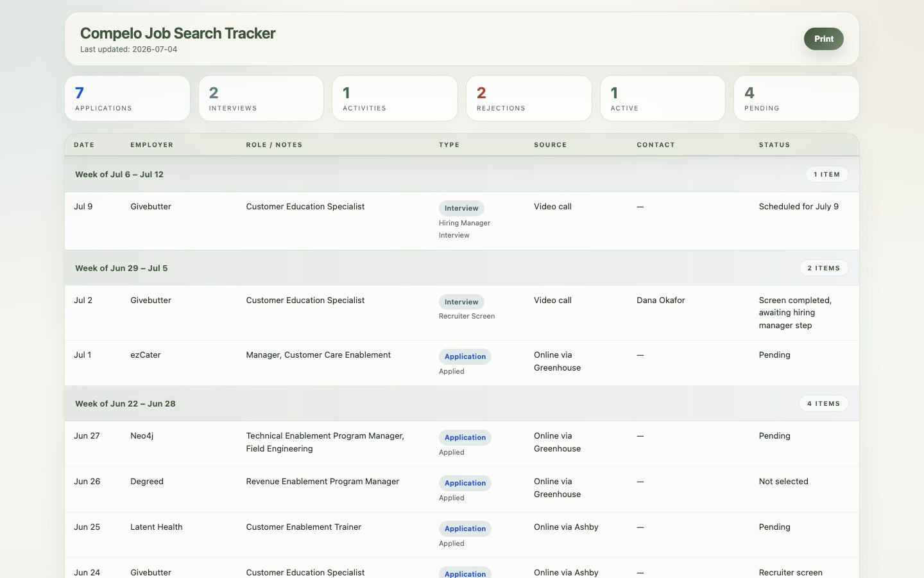Click the '1 ITEM' count badge

[x=826, y=175]
